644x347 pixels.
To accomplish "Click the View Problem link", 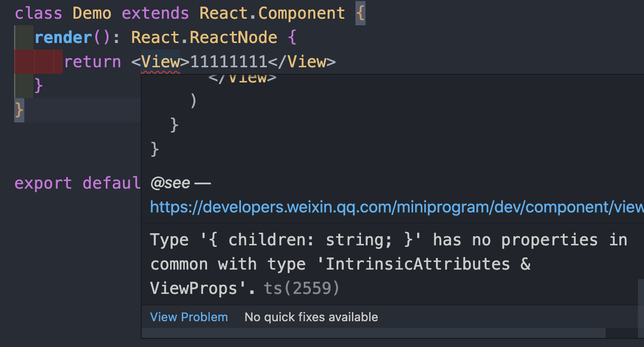I will pyautogui.click(x=189, y=317).
